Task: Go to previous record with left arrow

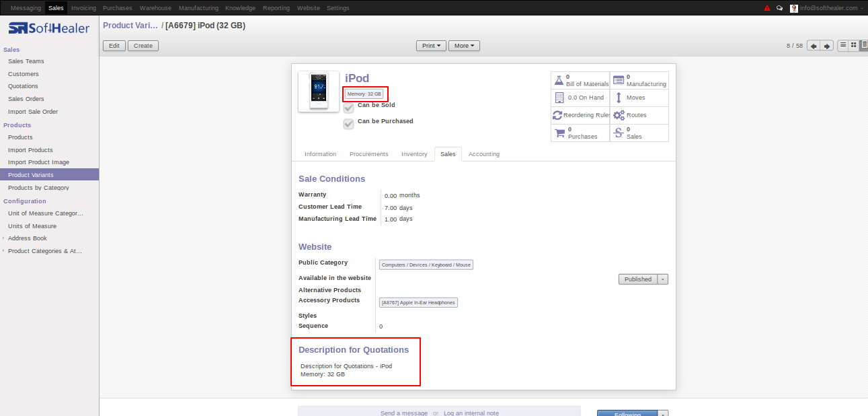Action: (x=814, y=46)
